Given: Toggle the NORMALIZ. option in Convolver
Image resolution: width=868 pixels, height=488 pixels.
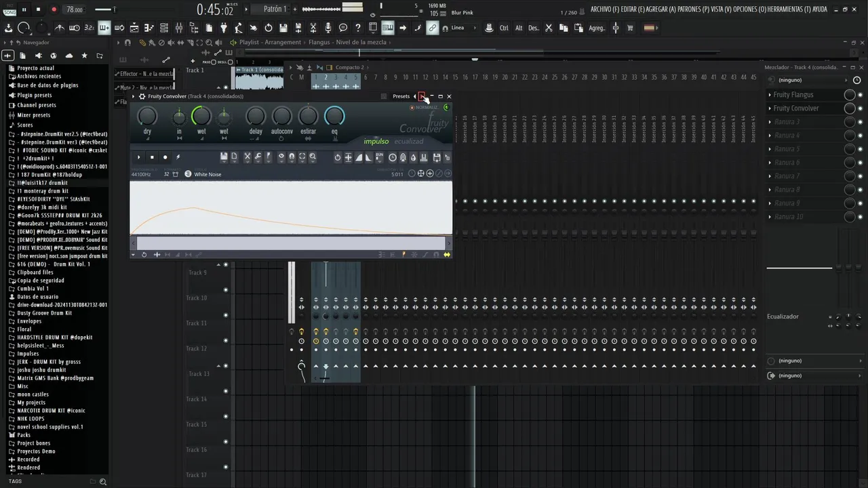Looking at the screenshot, I should tap(425, 107).
